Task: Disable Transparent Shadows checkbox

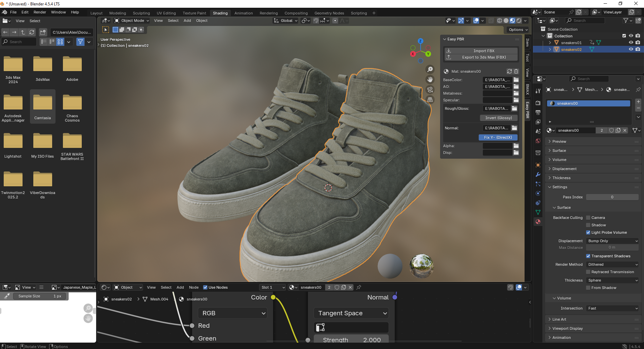Action: coord(588,256)
